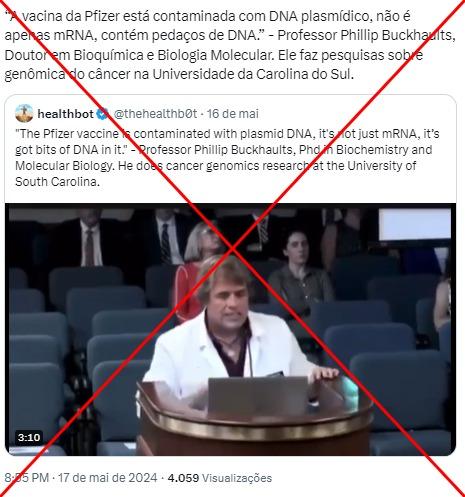Select the quoted English text about Pfizer vaccine
Viewport: 465px width, 497px height.
pos(227,158)
